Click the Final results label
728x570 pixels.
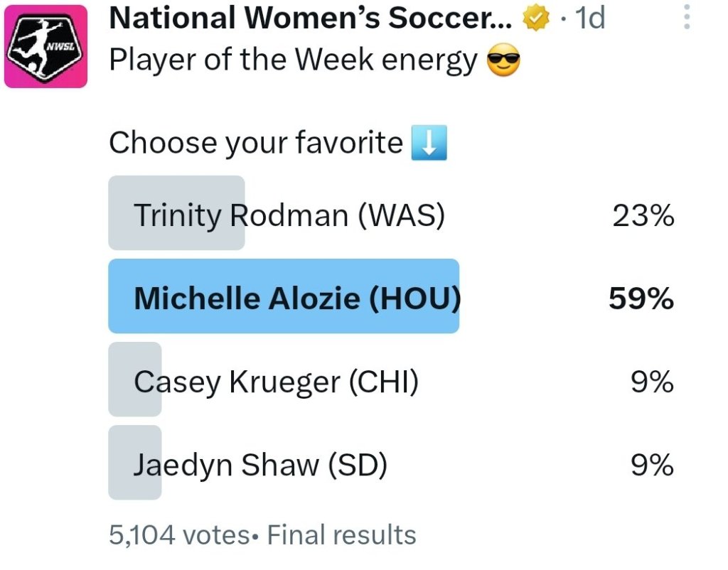341,534
